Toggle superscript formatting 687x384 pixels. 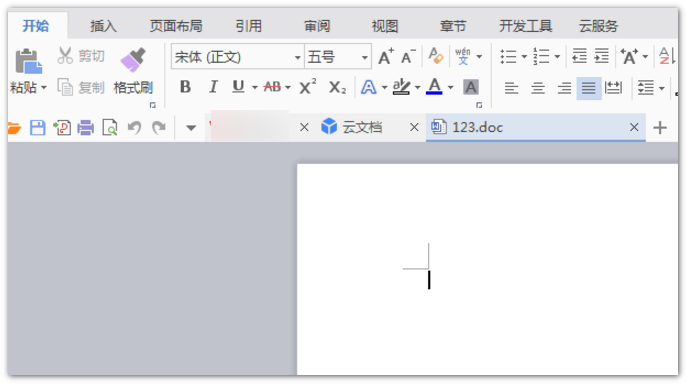[308, 87]
